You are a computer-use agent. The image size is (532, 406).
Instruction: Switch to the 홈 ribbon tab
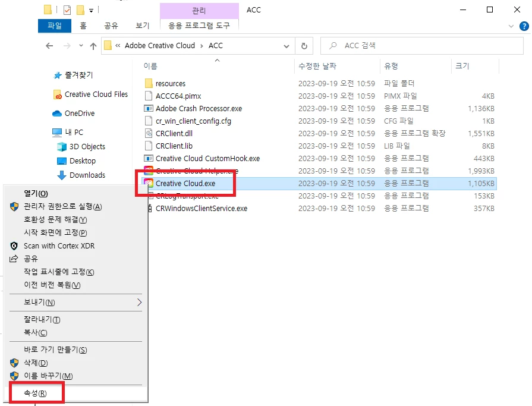[83, 26]
